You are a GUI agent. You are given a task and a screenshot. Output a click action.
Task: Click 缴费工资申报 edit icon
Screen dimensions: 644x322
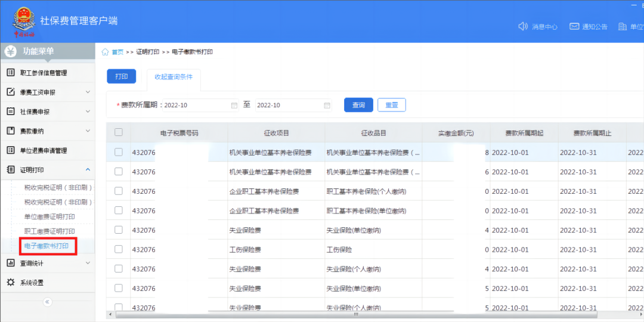[11, 92]
